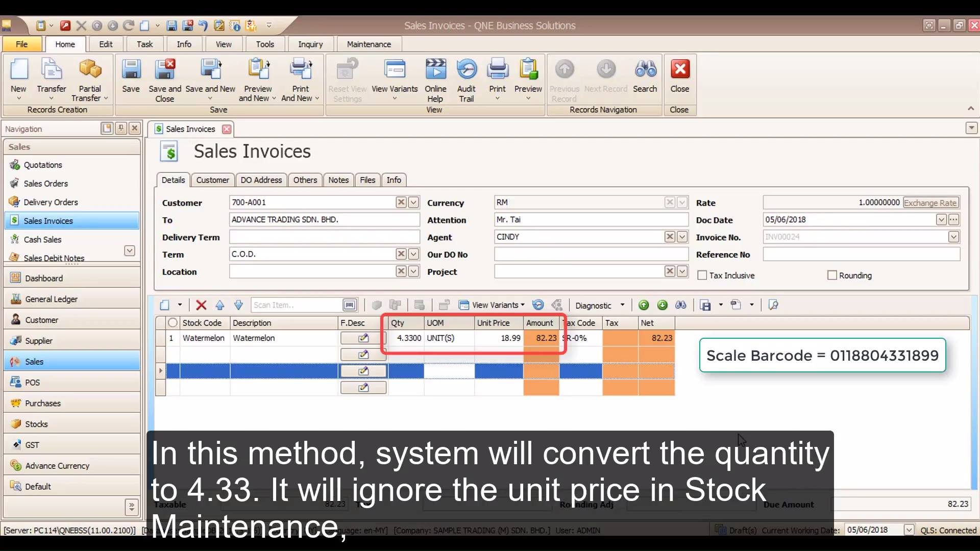The image size is (980, 551).
Task: Switch to the Maintenance ribbon tab
Action: (x=369, y=44)
